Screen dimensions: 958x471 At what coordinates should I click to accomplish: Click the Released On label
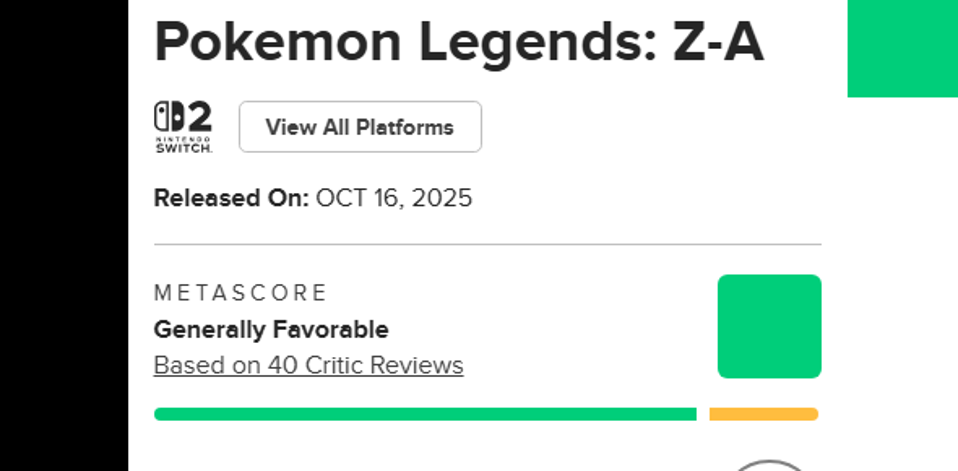coord(231,198)
